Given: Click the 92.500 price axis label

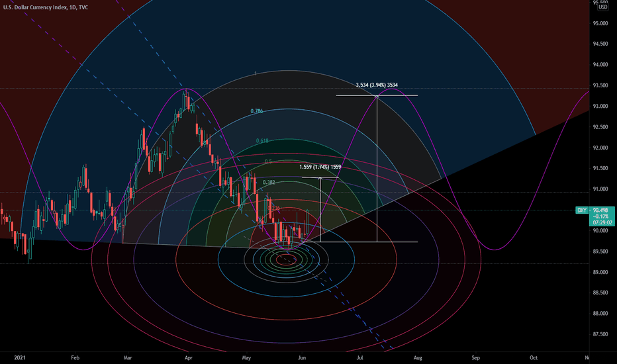Looking at the screenshot, I should (600, 127).
